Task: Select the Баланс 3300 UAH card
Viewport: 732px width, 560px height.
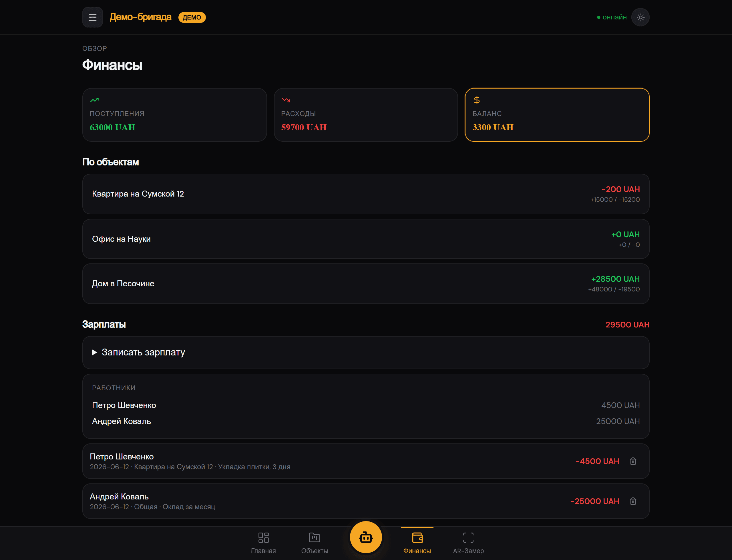Action: pyautogui.click(x=557, y=115)
